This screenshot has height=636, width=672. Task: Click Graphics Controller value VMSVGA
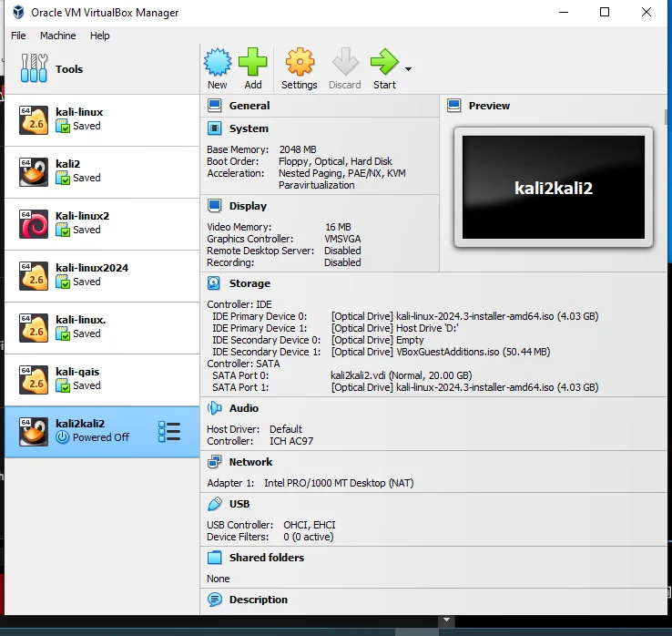click(342, 239)
